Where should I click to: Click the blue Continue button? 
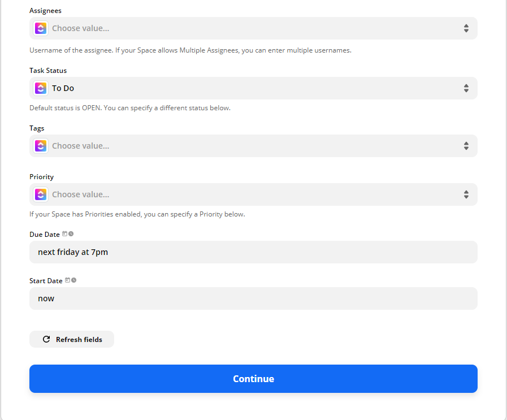(x=253, y=379)
